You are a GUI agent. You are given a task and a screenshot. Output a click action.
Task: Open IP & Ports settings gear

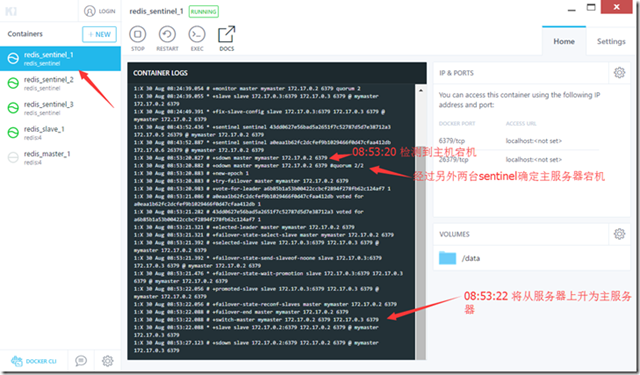point(619,73)
